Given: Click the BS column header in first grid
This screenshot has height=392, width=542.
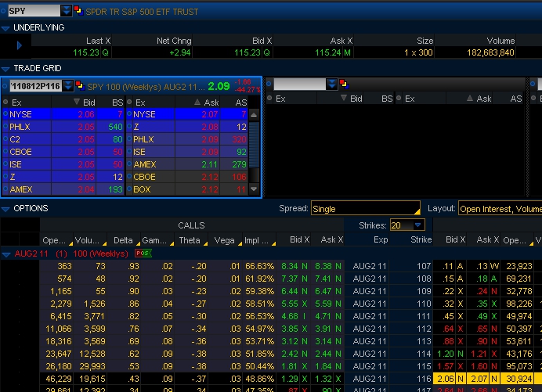Looking at the screenshot, I should pyautogui.click(x=117, y=102).
